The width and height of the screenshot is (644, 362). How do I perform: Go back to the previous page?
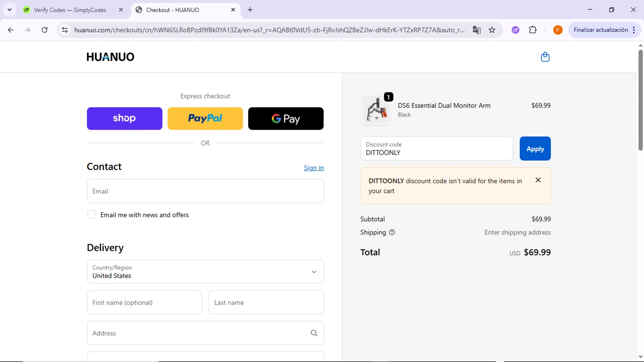point(11,30)
